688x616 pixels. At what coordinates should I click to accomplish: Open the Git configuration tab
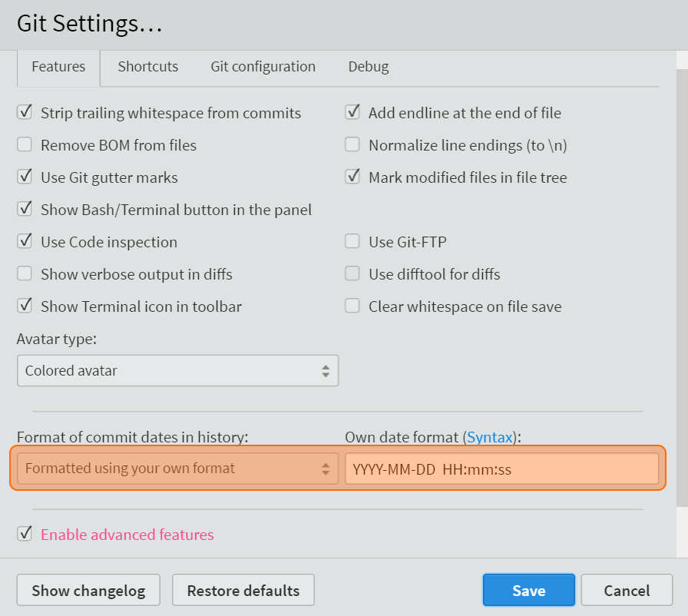[263, 67]
